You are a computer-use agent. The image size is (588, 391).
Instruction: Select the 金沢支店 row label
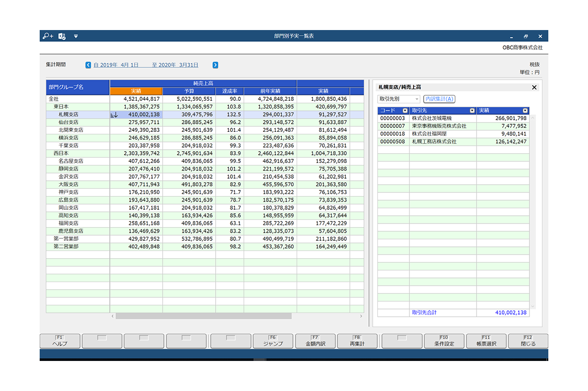click(x=68, y=177)
